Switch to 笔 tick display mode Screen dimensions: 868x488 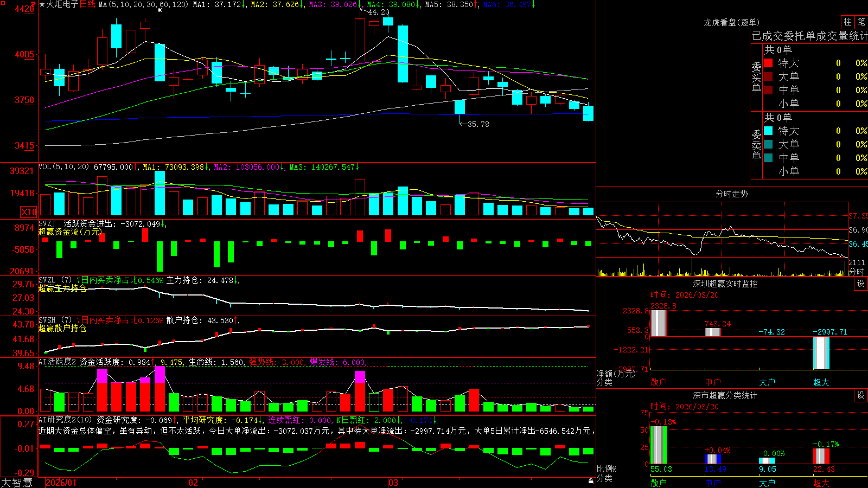(x=861, y=22)
